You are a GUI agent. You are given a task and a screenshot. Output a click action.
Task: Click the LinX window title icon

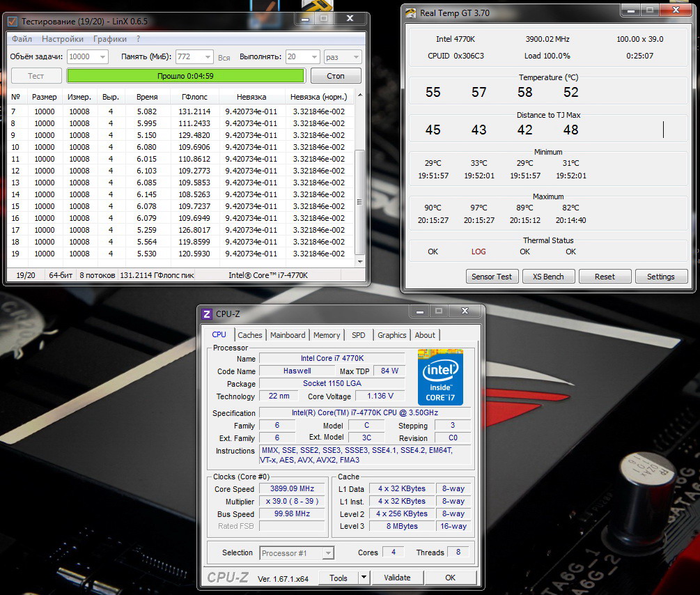point(13,21)
